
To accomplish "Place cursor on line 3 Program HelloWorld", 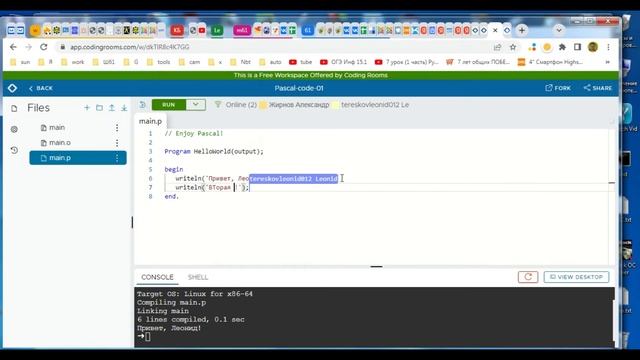I will pos(214,151).
